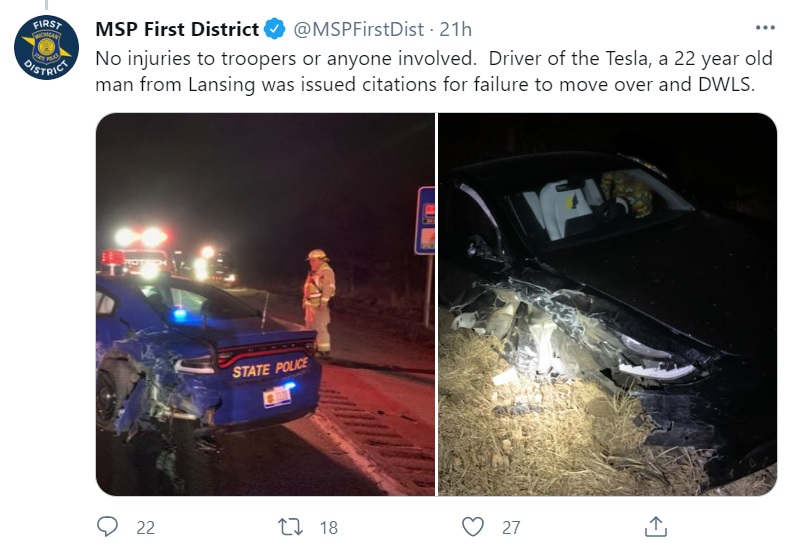797x554 pixels.
Task: Open the @MSPFirstDist handle link
Action: coord(357,29)
